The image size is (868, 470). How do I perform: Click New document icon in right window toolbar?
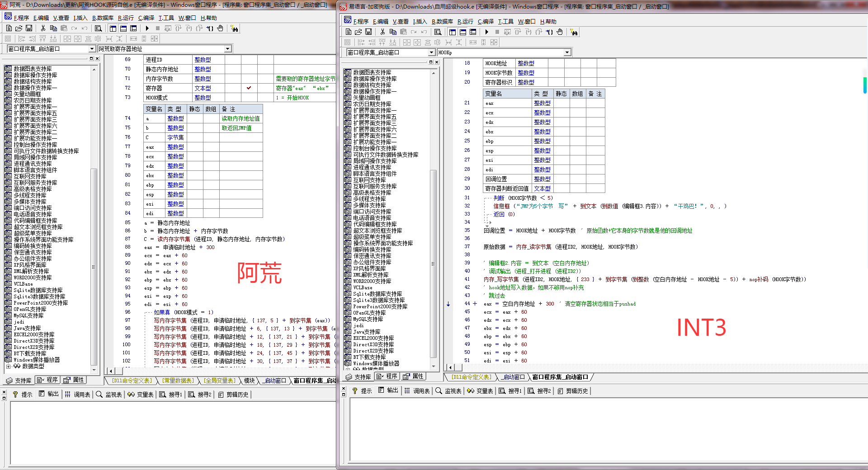(348, 32)
